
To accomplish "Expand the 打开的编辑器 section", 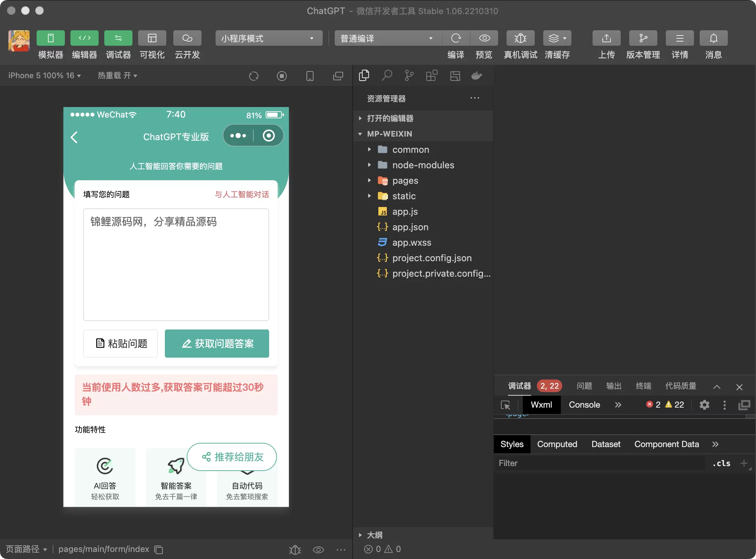I will 423,118.
